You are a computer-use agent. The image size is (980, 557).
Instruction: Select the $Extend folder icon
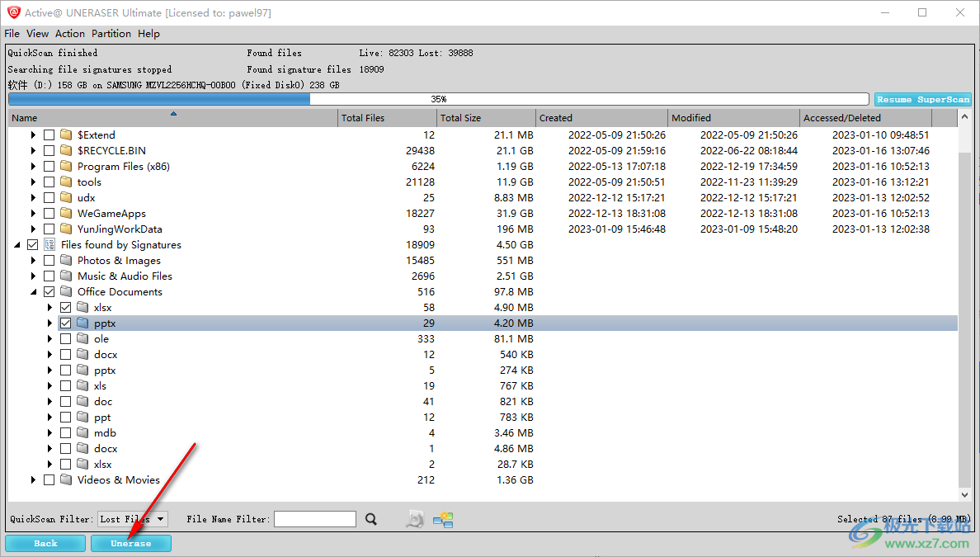click(66, 135)
